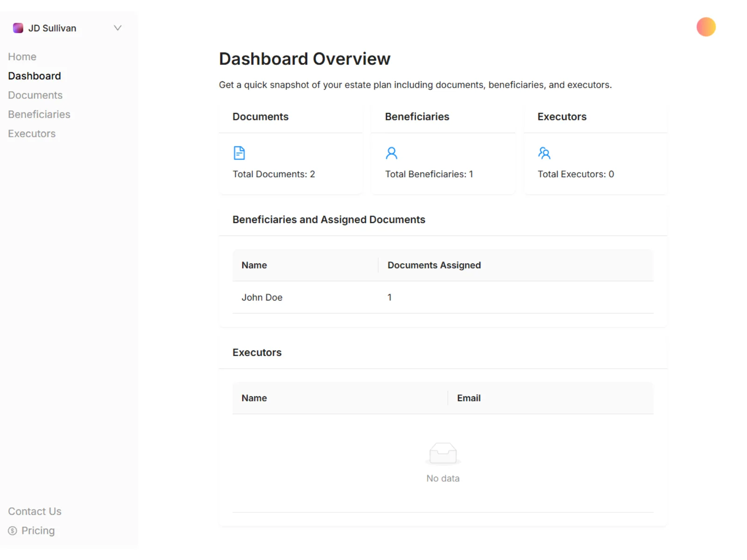Click the No data label
This screenshot has height=560, width=747.
(443, 478)
